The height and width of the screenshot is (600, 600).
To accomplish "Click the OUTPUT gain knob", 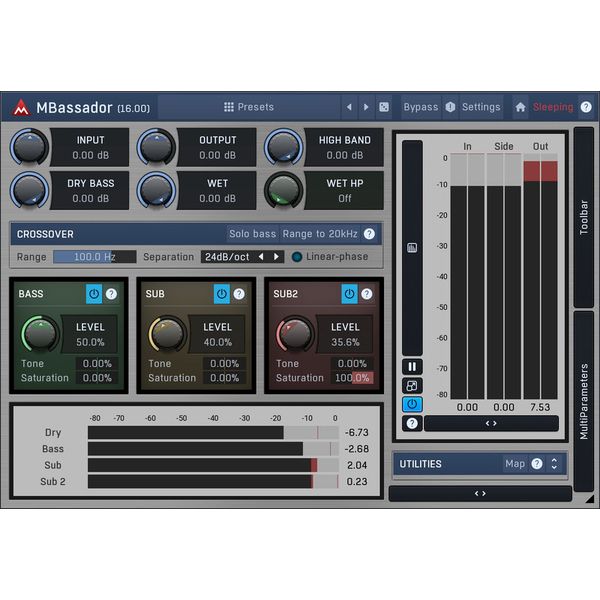I will click(156, 147).
